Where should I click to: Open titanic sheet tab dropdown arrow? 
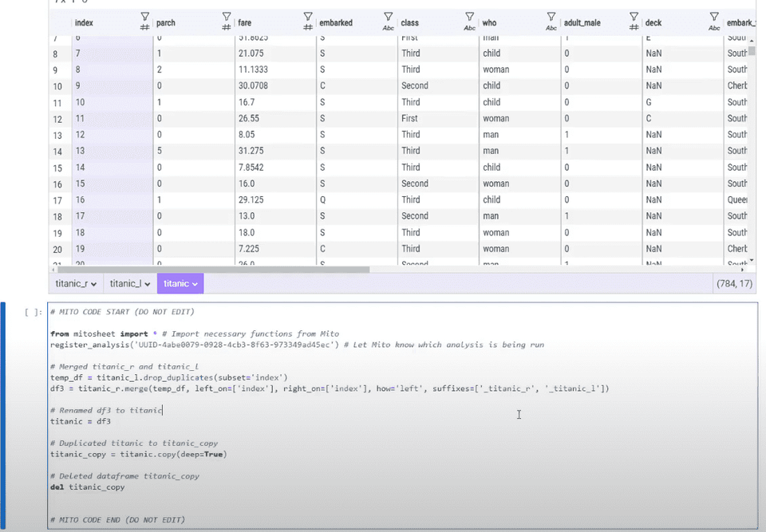[x=195, y=284]
